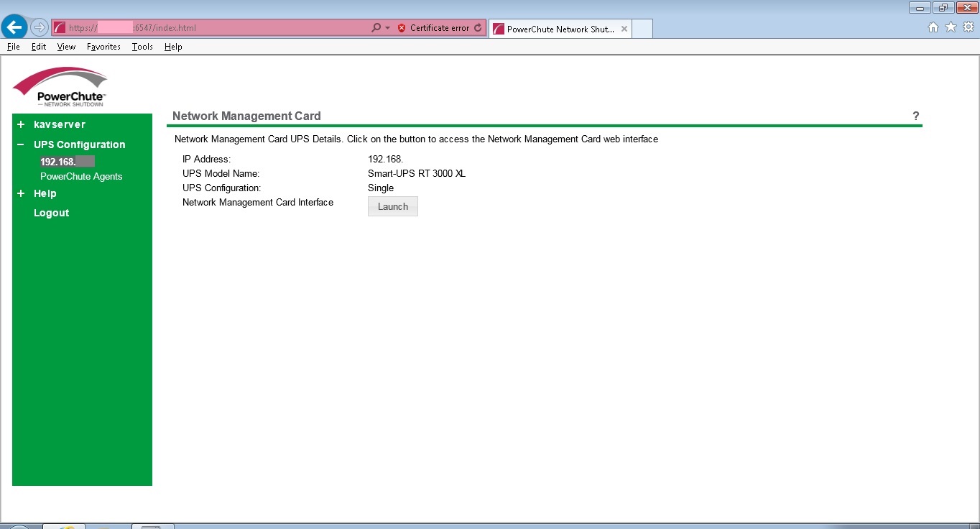The width and height of the screenshot is (980, 529).
Task: Click the Certificate error warning
Action: point(433,28)
